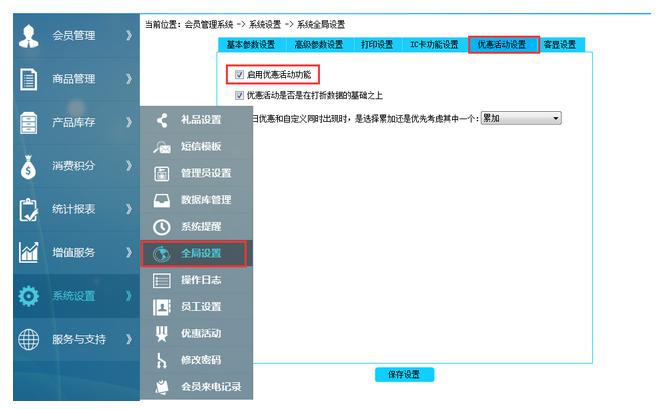Image resolution: width=656 pixels, height=409 pixels.
Task: Click the 产品库存 cabinet icon
Action: tap(29, 123)
